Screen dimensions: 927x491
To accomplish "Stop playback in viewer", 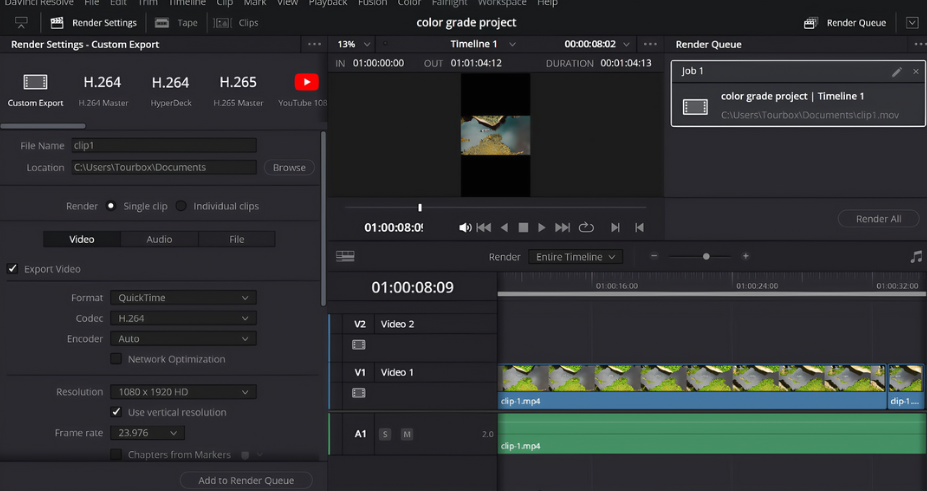I will (523, 227).
